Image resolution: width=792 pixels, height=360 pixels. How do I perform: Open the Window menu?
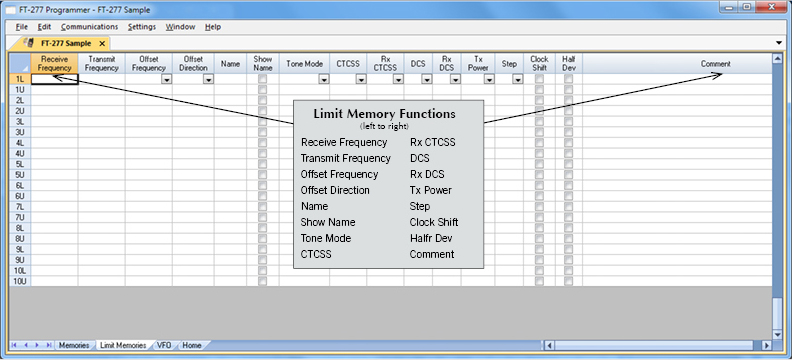[180, 27]
